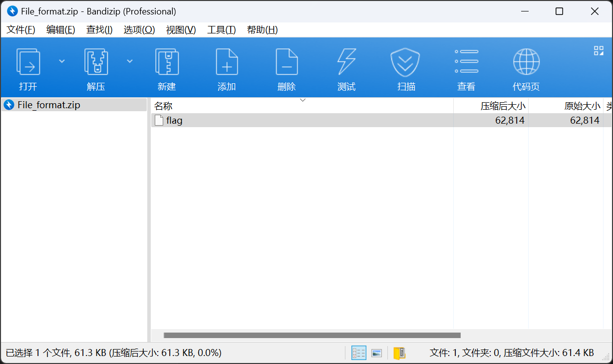Viewport: 613px width, 364px height.
Task: Click the View (查看) list icon
Action: pos(466,62)
